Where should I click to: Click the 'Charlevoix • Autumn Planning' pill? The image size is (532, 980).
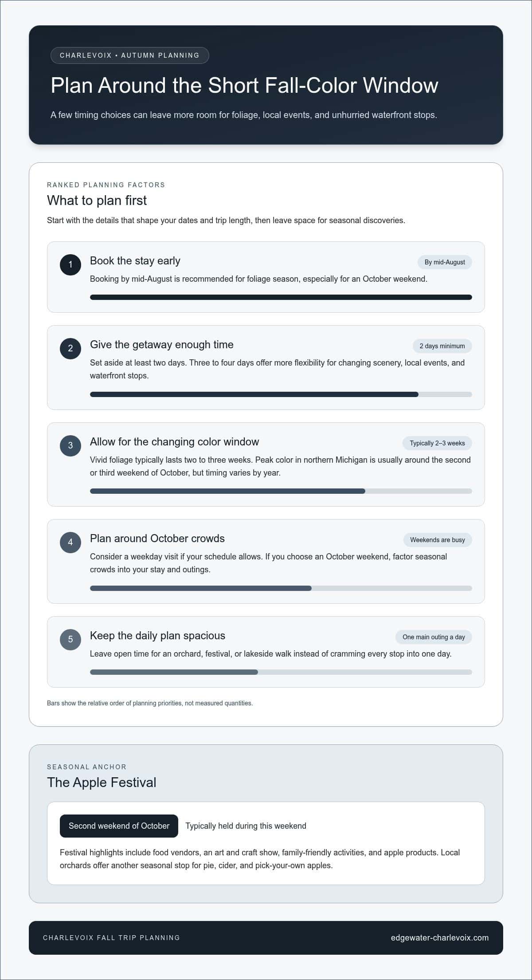tap(130, 55)
